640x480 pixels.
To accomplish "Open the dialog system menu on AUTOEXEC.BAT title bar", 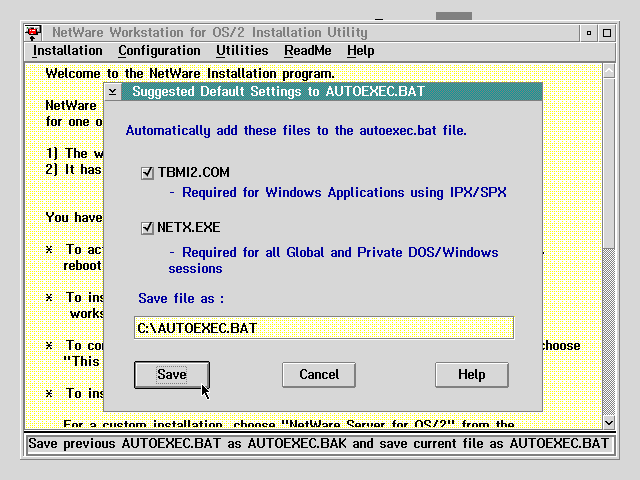I will (113, 92).
